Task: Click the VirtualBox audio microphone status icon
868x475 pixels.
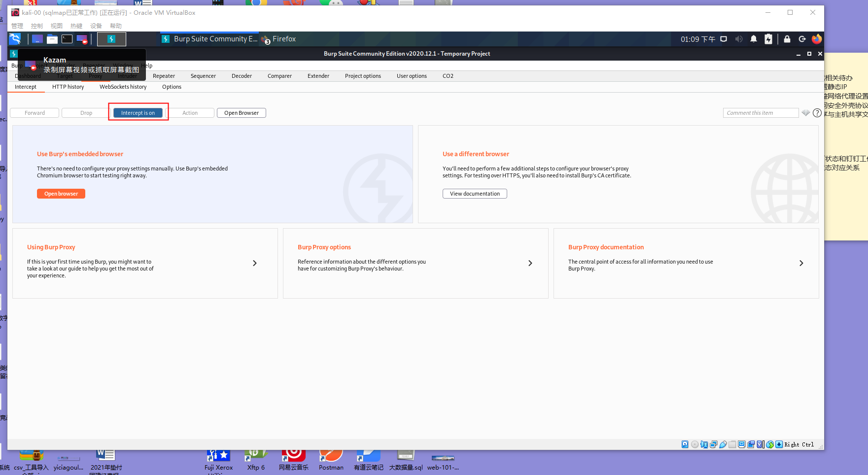Action: 704,444
